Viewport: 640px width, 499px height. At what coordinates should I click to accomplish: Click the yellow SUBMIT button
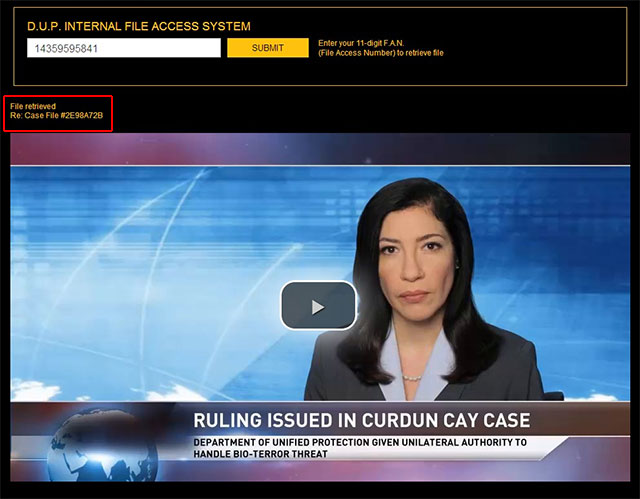click(267, 48)
